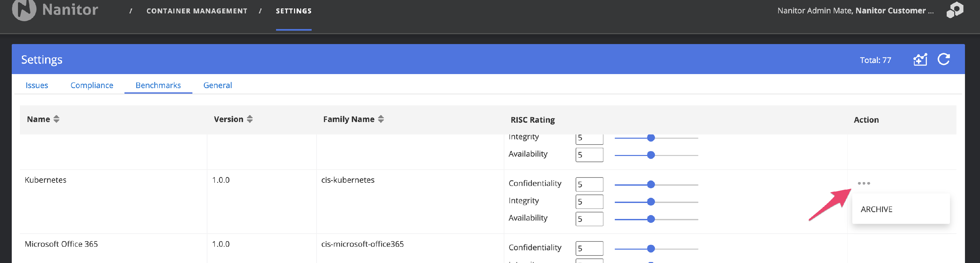Open the organization switcher cube icon
The image size is (980, 263).
coord(955,10)
